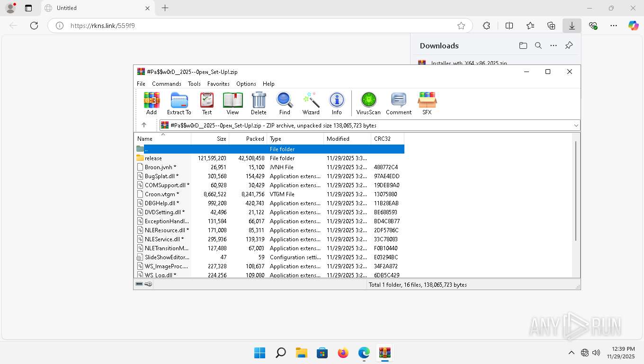
Task: Open the Comment tool
Action: [399, 103]
